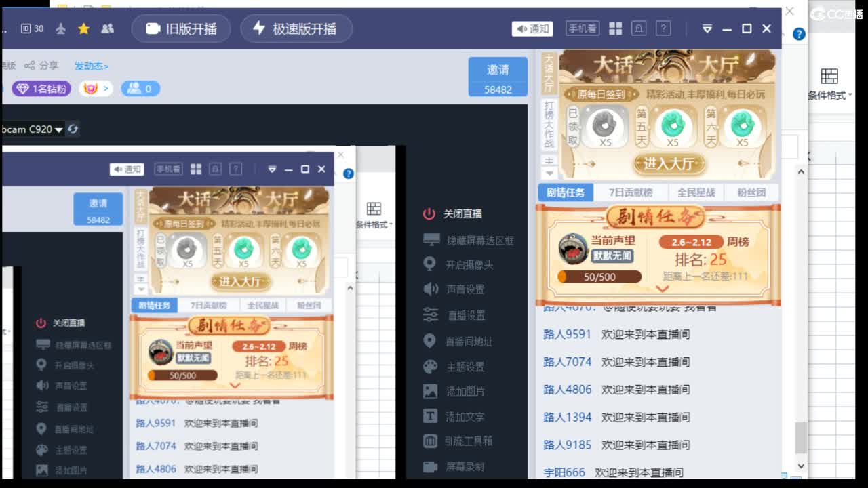Click the airplane icon in title bar
This screenshot has height=488, width=868.
click(x=61, y=28)
